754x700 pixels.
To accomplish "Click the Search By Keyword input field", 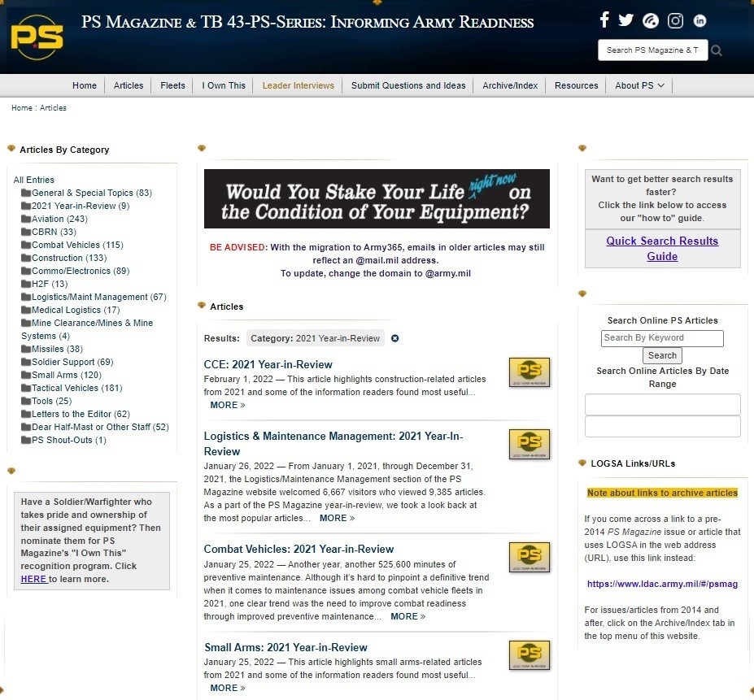I will coord(662,338).
